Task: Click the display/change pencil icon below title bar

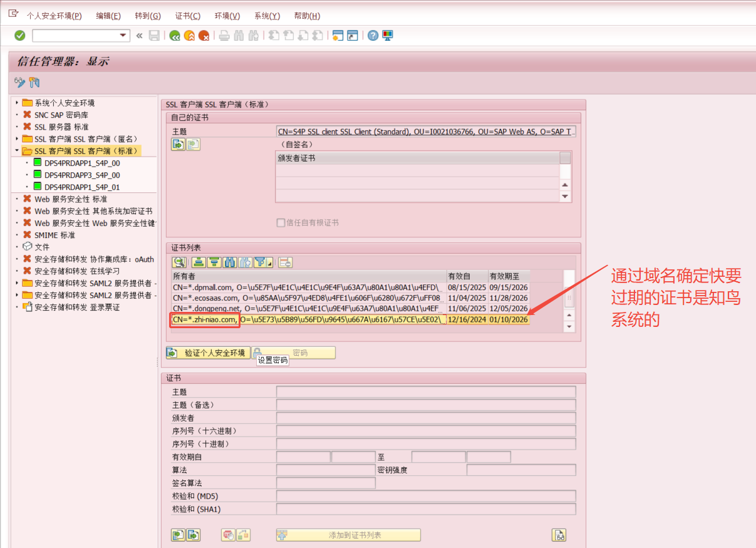Action: (x=19, y=82)
